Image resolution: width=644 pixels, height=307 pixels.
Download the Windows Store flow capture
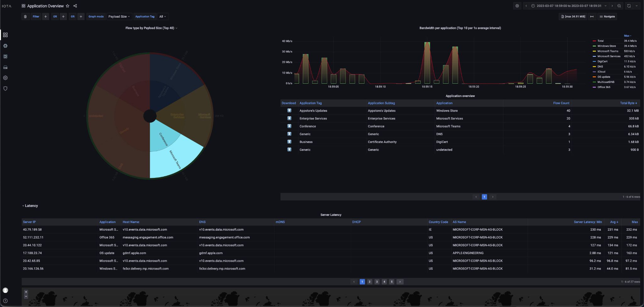(x=289, y=111)
